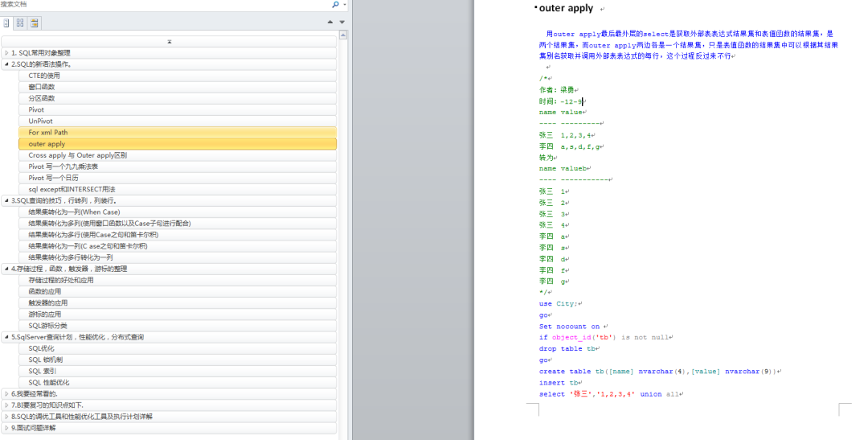Click 'insert tb' code line

pyautogui.click(x=559, y=382)
